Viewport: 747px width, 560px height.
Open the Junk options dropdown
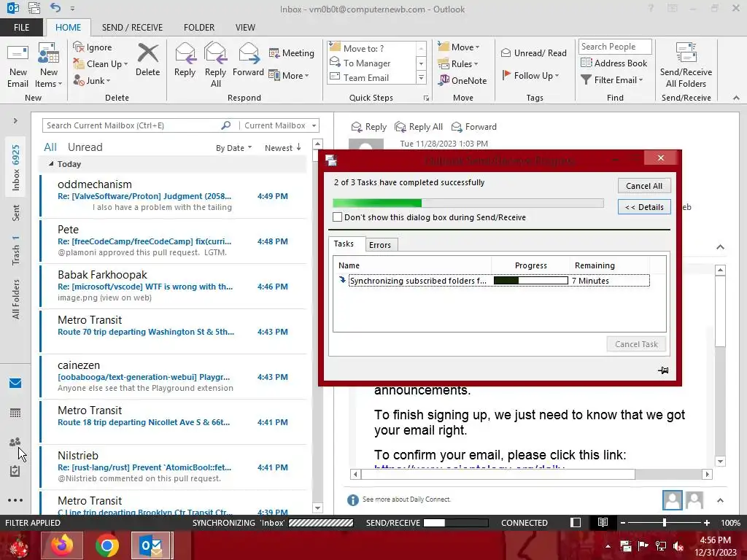[92, 80]
